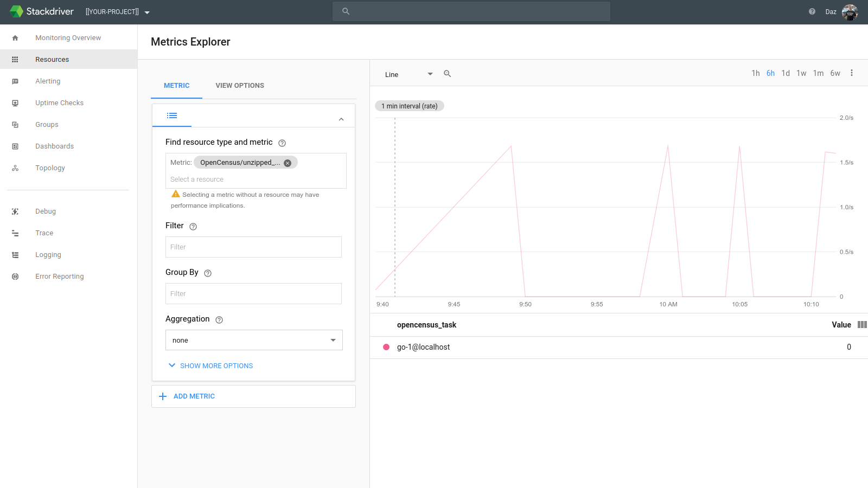The height and width of the screenshot is (488, 868).
Task: Click the pink go-1@localhost legend color dot
Action: pyautogui.click(x=386, y=347)
